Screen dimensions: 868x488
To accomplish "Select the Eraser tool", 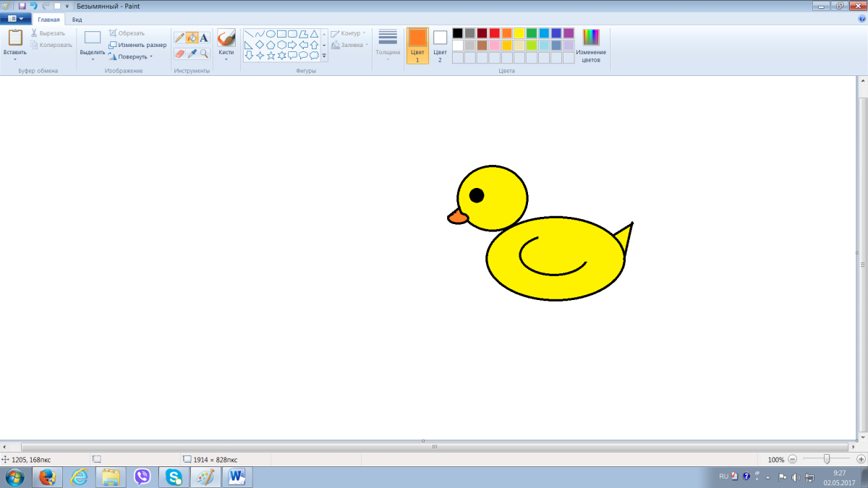I will click(x=179, y=53).
